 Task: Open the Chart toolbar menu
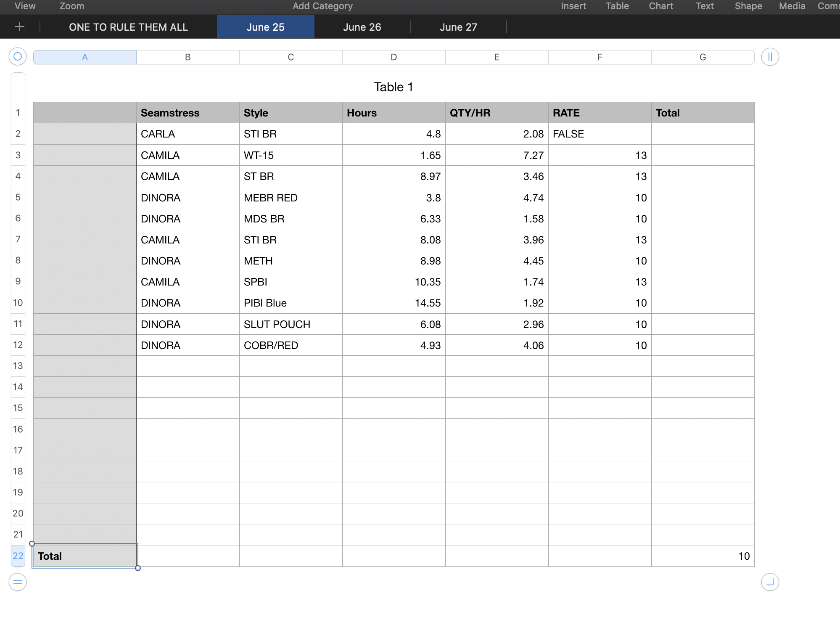pyautogui.click(x=660, y=6)
